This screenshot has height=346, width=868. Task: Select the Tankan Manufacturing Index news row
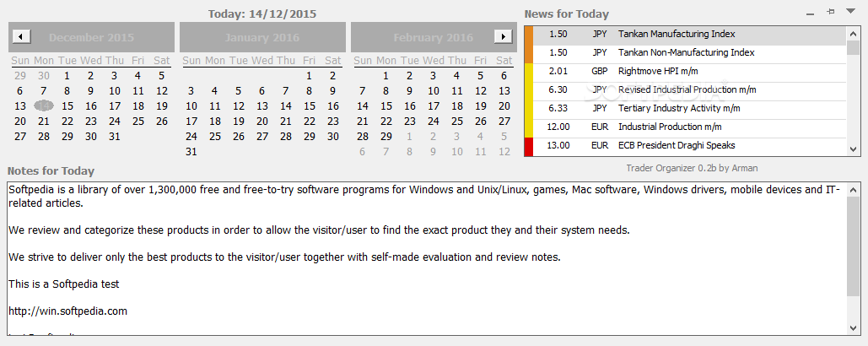690,35
